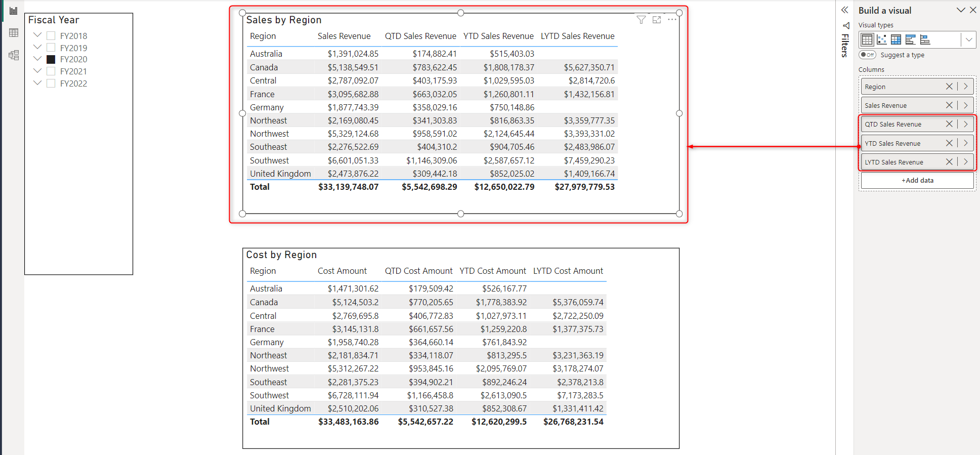Select the matrix visual type icon
Image resolution: width=980 pixels, height=455 pixels.
[x=896, y=39]
